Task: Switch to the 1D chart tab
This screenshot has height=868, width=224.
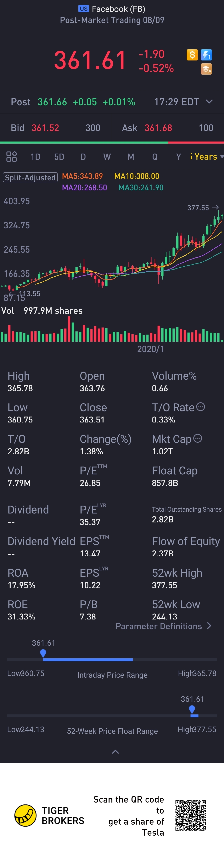Action: point(35,157)
